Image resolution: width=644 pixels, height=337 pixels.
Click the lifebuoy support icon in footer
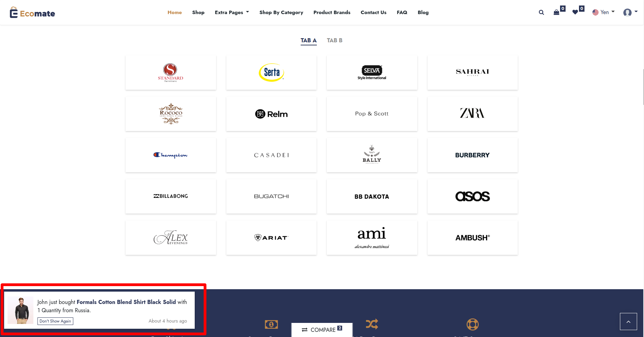tap(473, 324)
